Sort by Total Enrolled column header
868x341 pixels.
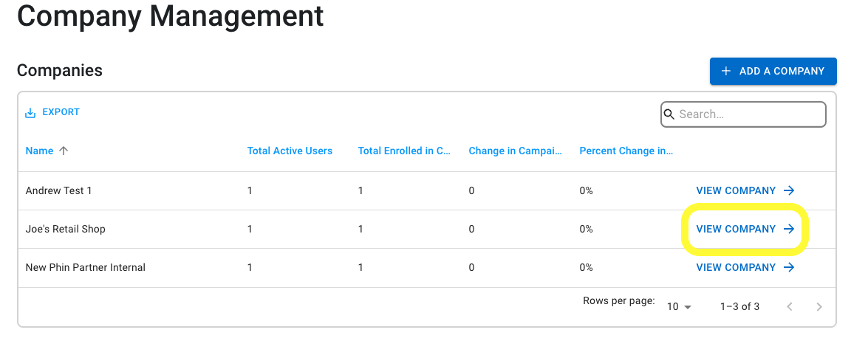click(404, 151)
